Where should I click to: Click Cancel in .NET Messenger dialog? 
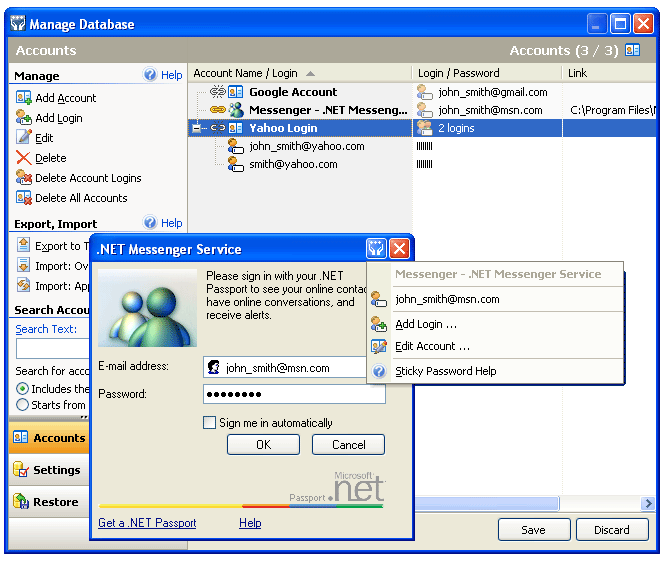(349, 444)
